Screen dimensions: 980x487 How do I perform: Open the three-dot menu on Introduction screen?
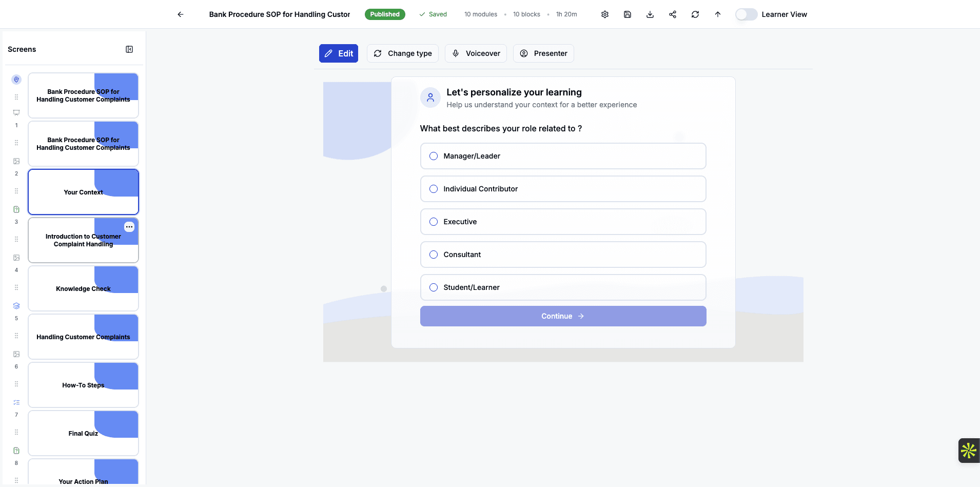[x=129, y=227]
